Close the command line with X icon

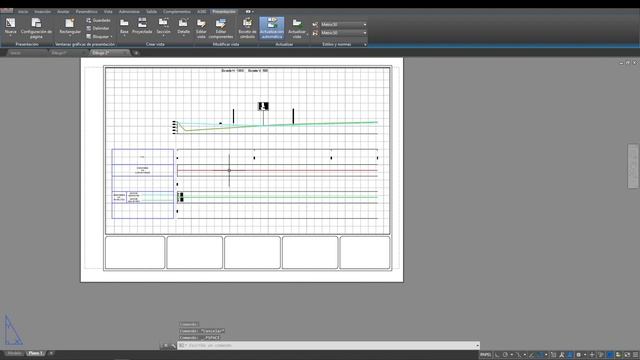coord(166,346)
